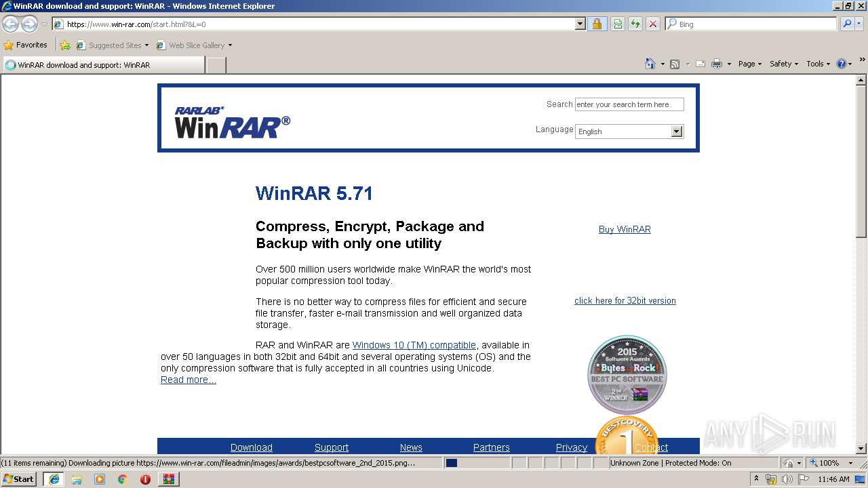The width and height of the screenshot is (868, 488).
Task: Launch Chrome from the taskbar
Action: pyautogui.click(x=123, y=479)
